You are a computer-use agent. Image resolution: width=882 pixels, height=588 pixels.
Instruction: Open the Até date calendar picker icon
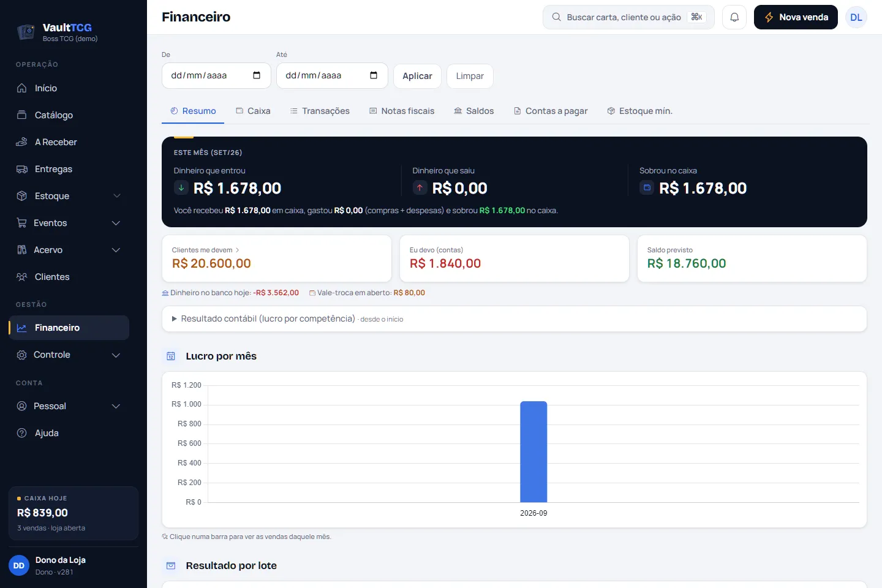click(374, 75)
